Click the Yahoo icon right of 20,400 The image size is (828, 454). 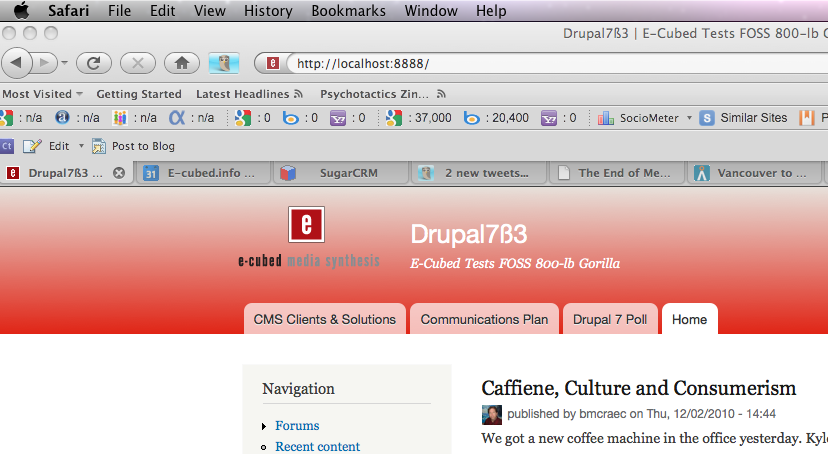tap(549, 118)
